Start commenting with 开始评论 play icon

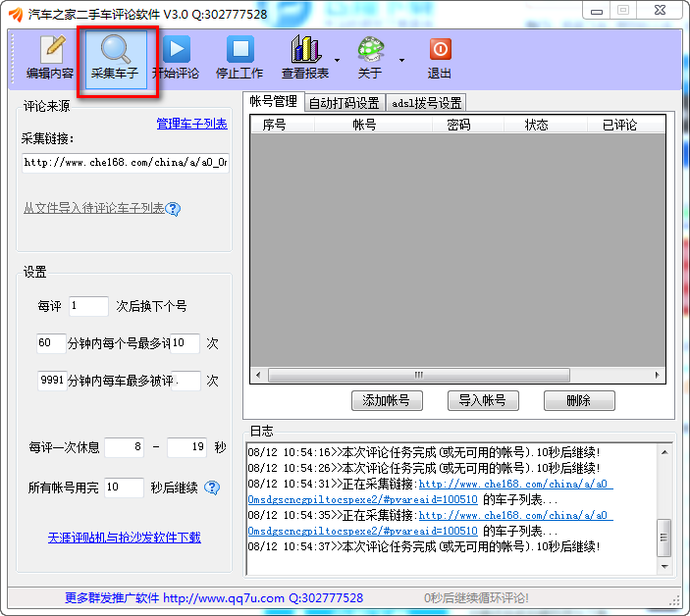[176, 58]
